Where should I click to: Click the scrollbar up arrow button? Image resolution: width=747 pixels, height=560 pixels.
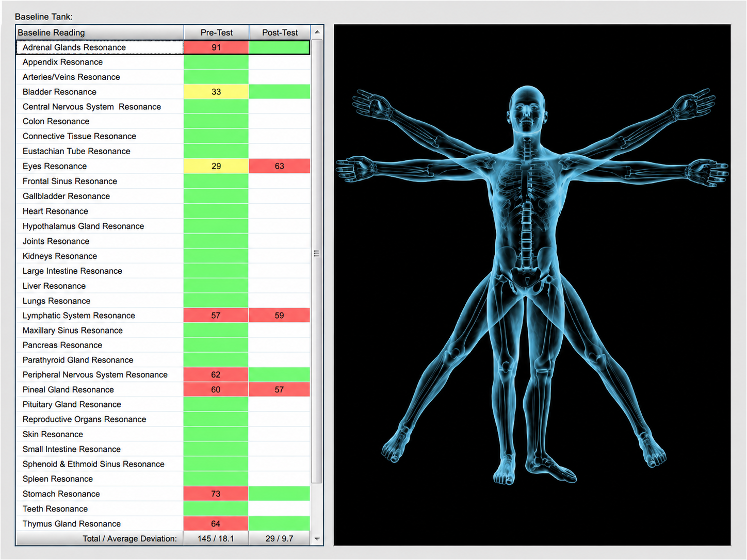pyautogui.click(x=317, y=32)
